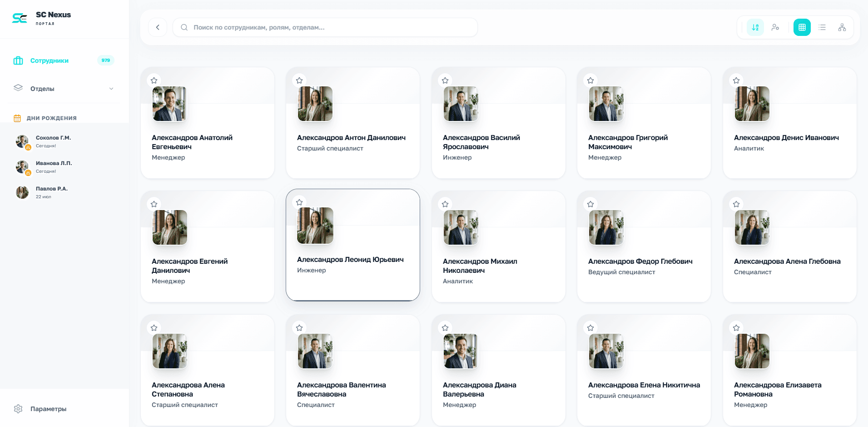Click Аналитик under Денис Иванович

[x=749, y=148]
